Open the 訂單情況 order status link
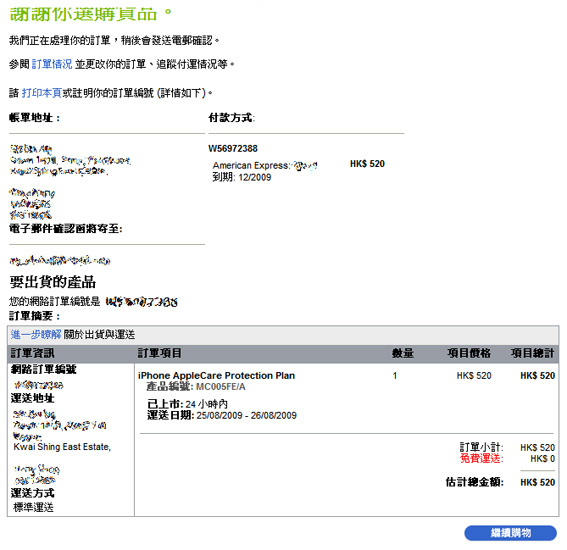 pos(52,64)
